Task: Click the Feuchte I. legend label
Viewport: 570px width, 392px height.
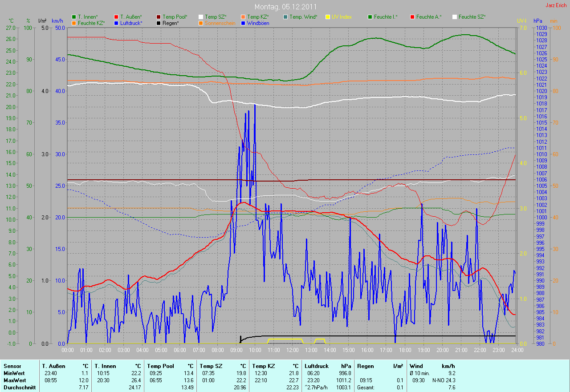Action: pos(386,17)
